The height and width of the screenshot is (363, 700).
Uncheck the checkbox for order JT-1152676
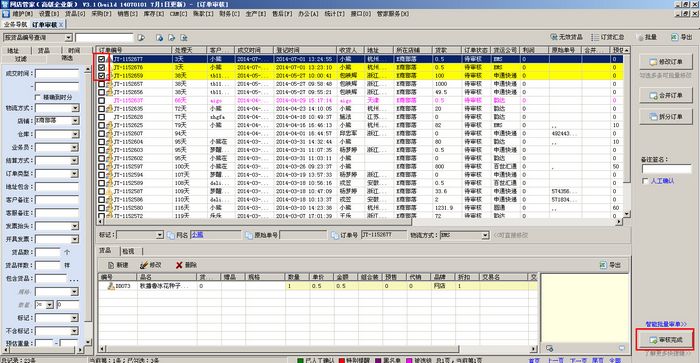pos(102,67)
